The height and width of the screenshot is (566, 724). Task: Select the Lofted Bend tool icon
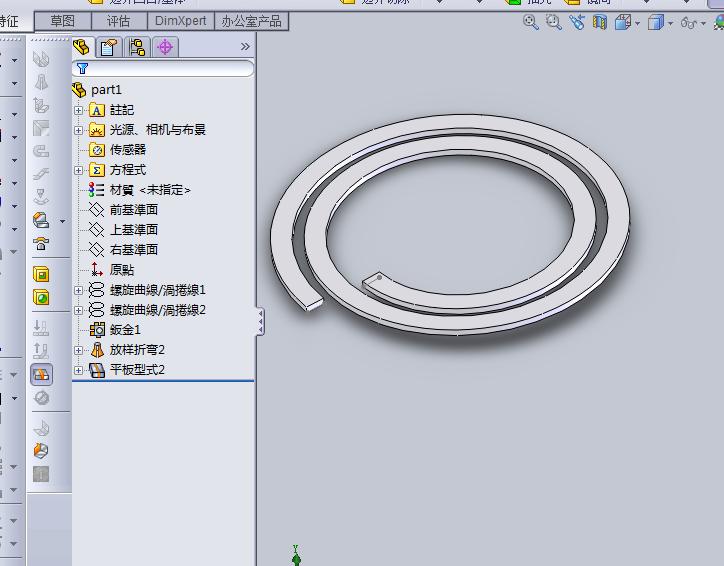point(41,82)
